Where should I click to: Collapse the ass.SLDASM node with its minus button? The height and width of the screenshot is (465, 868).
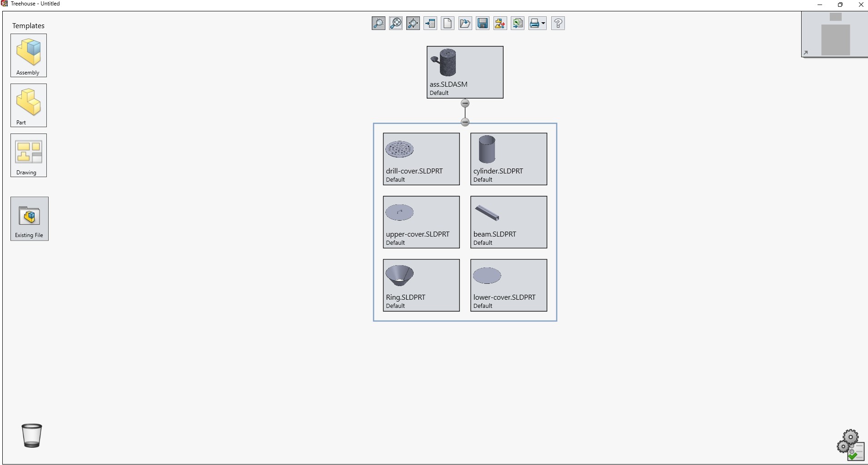click(x=465, y=104)
